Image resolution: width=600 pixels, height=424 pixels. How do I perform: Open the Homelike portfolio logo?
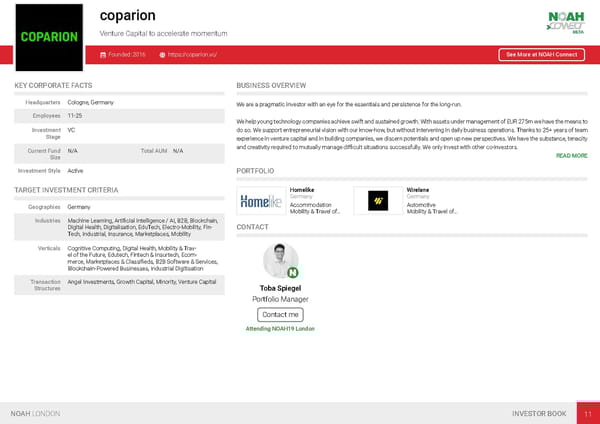click(x=261, y=202)
